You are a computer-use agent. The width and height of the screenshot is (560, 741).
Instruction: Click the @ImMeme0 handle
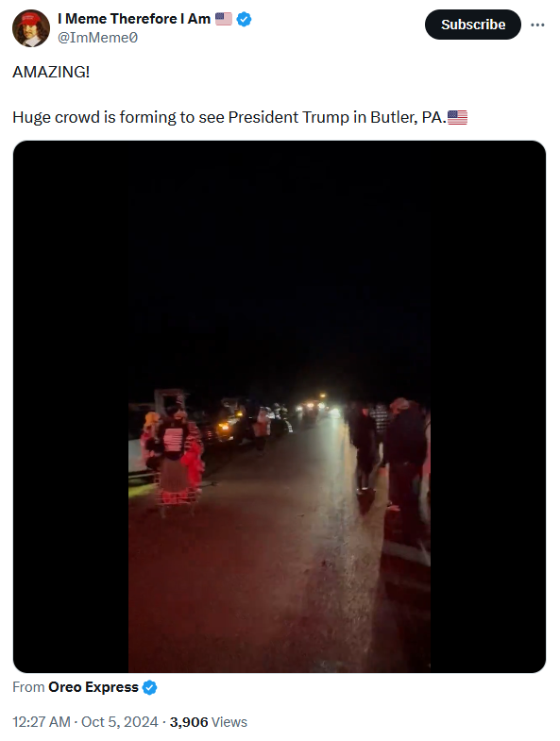pos(98,38)
